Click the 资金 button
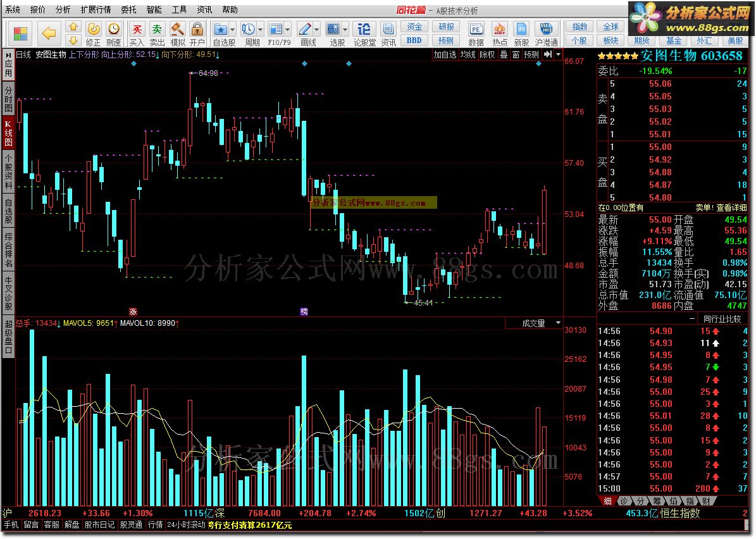The width and height of the screenshot is (756, 539). [x=414, y=27]
